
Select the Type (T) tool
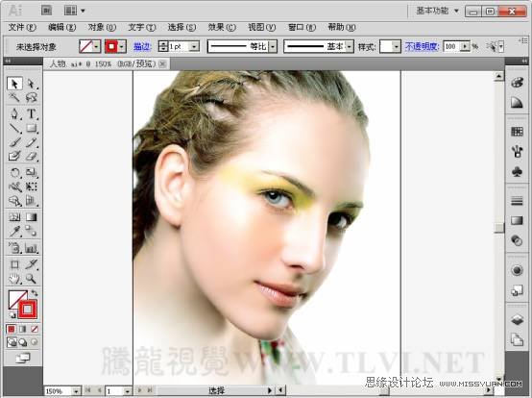[x=32, y=113]
